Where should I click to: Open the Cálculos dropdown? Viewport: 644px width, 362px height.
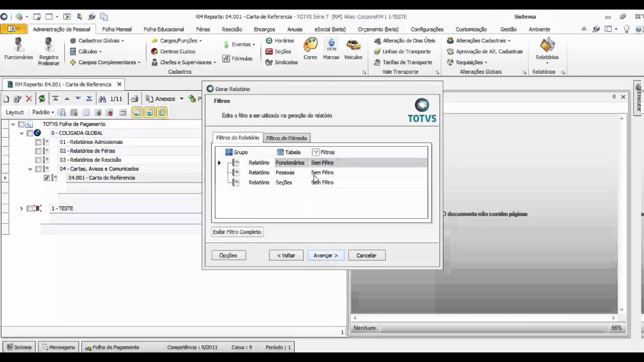(x=86, y=51)
